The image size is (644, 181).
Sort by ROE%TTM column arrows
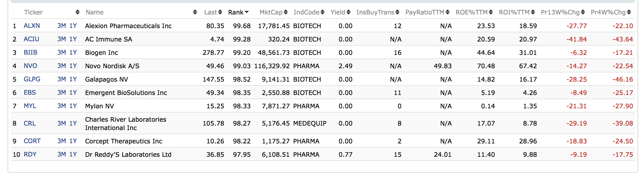tap(491, 12)
